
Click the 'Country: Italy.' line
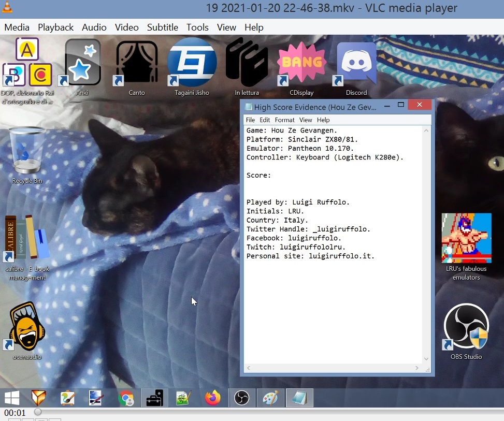tap(277, 221)
